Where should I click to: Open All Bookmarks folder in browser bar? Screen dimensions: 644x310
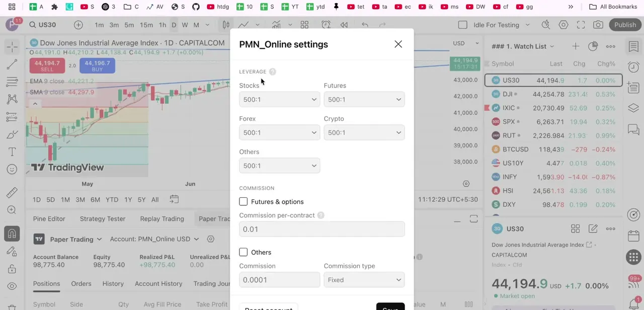pos(613,7)
